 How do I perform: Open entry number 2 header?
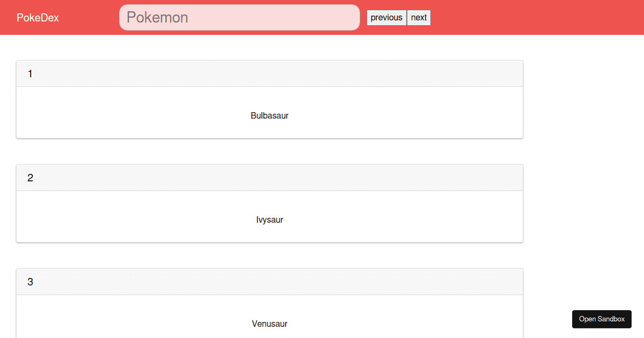tap(269, 178)
